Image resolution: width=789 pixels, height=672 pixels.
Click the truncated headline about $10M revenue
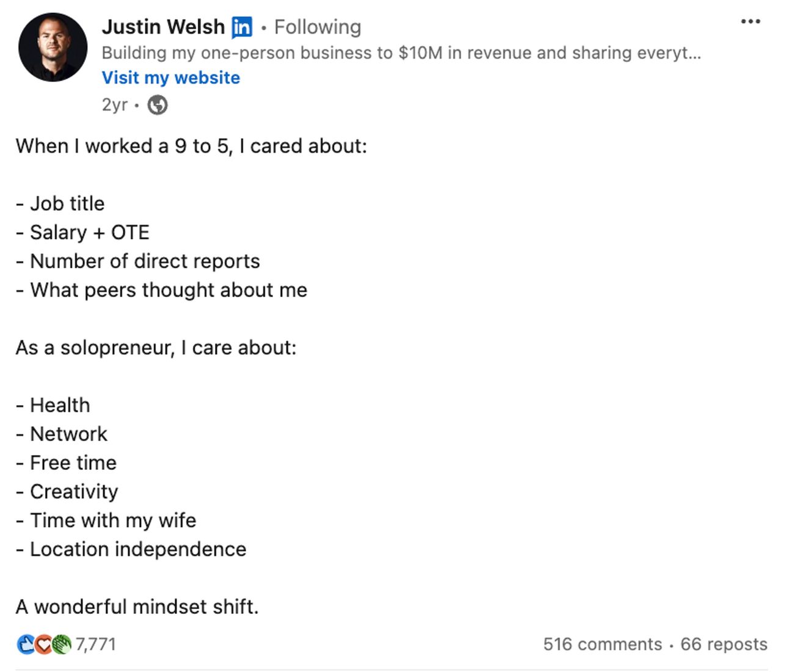pyautogui.click(x=401, y=53)
